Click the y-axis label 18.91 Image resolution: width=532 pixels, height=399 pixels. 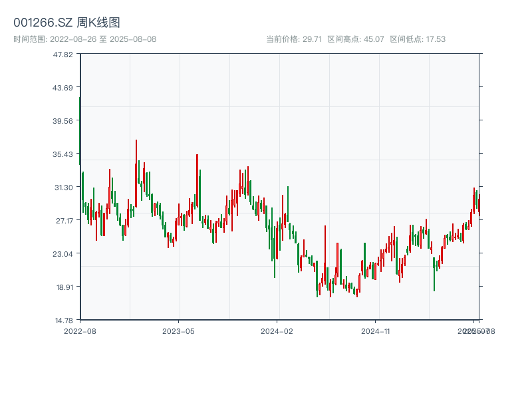click(x=65, y=287)
